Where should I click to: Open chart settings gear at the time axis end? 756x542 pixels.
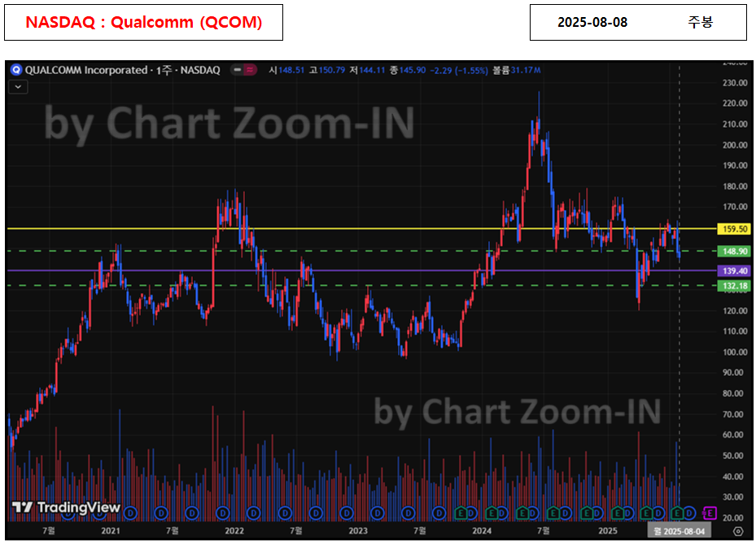(x=737, y=531)
